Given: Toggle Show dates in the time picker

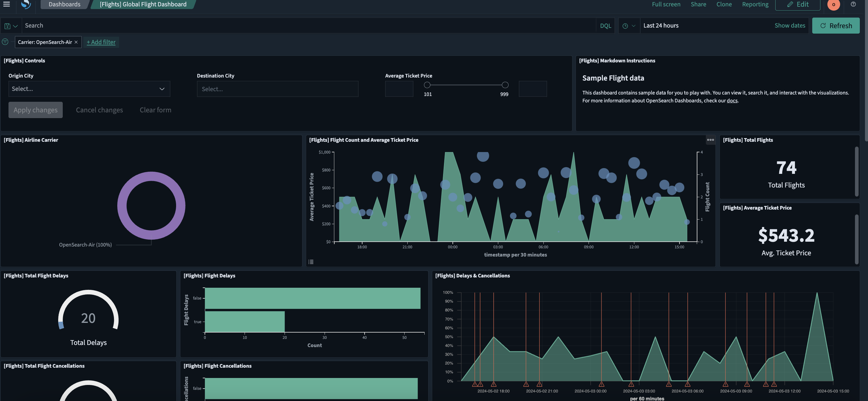Looking at the screenshot, I should click(x=790, y=25).
